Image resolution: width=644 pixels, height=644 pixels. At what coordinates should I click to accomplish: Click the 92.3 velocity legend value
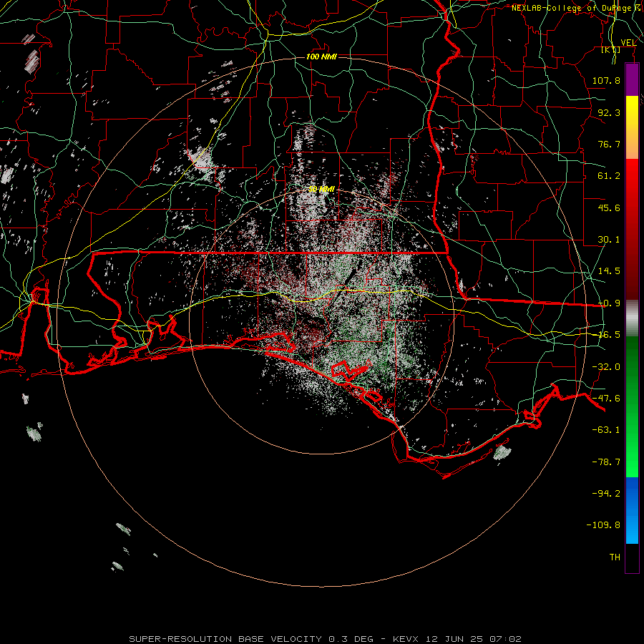(609, 112)
